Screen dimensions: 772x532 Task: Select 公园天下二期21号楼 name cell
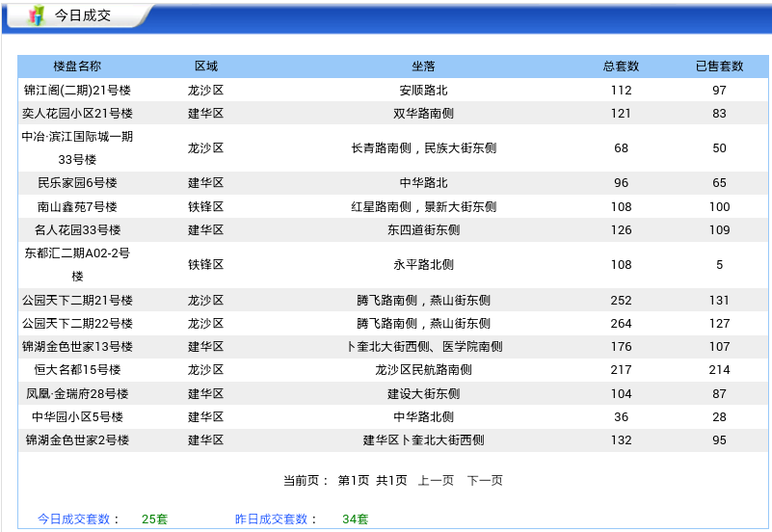(77, 300)
